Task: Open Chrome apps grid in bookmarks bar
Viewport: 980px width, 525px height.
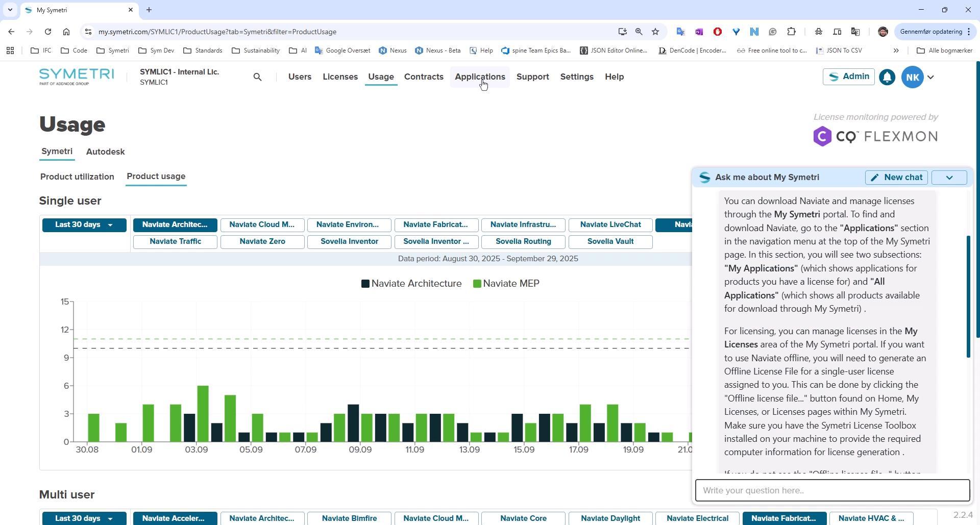Action: click(x=10, y=51)
